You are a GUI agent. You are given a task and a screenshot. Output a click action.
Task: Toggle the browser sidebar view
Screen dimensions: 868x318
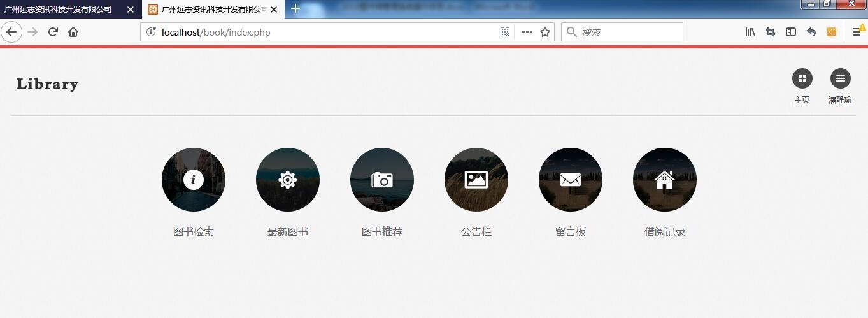click(x=790, y=32)
